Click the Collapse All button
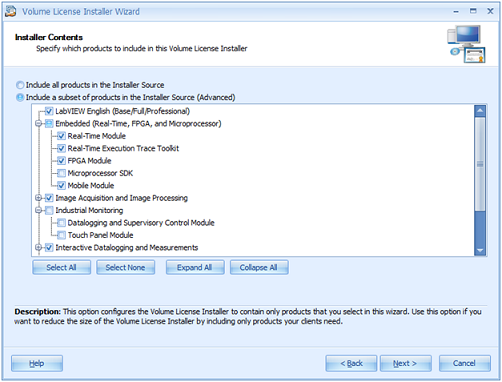This screenshot has width=502, height=382. point(259,267)
